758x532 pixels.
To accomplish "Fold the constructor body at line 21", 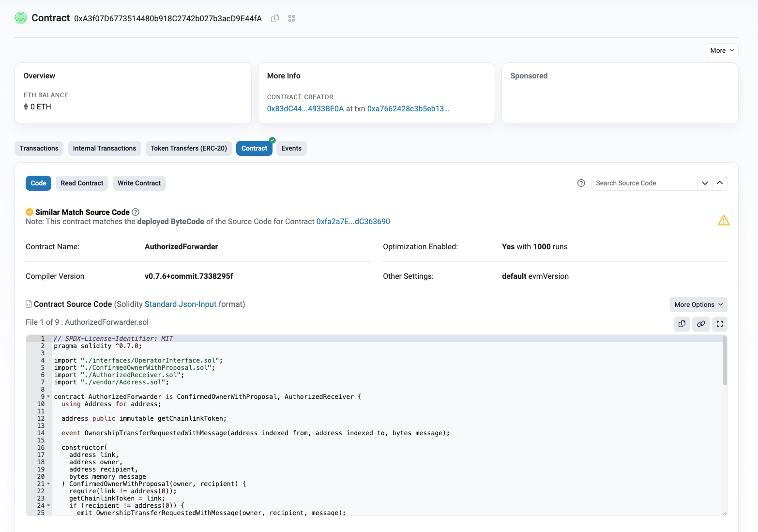I will click(x=48, y=484).
